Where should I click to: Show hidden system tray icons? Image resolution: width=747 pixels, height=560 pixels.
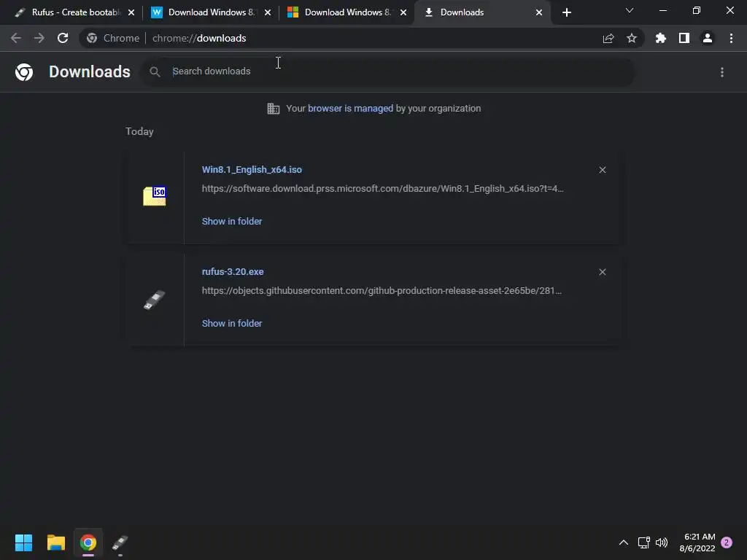coord(624,542)
